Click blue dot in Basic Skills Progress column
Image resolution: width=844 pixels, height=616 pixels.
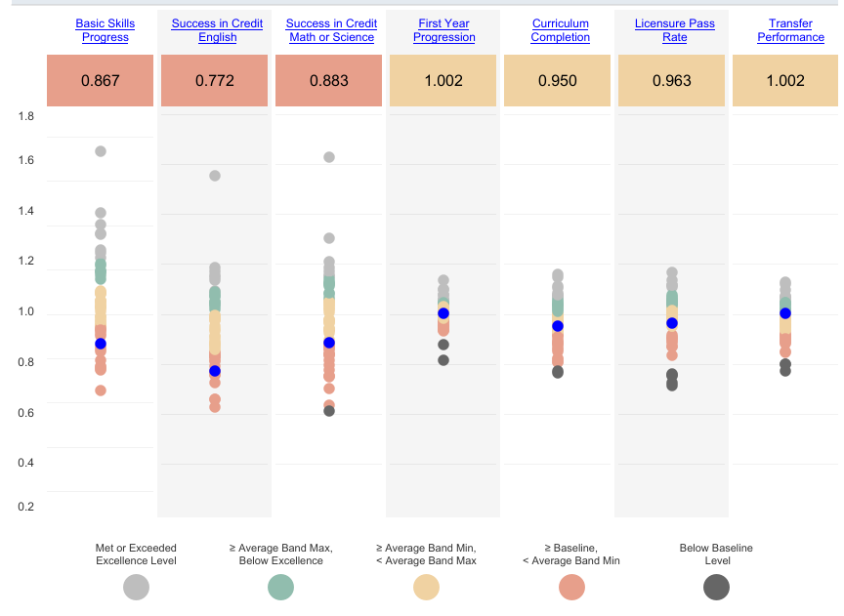point(101,344)
